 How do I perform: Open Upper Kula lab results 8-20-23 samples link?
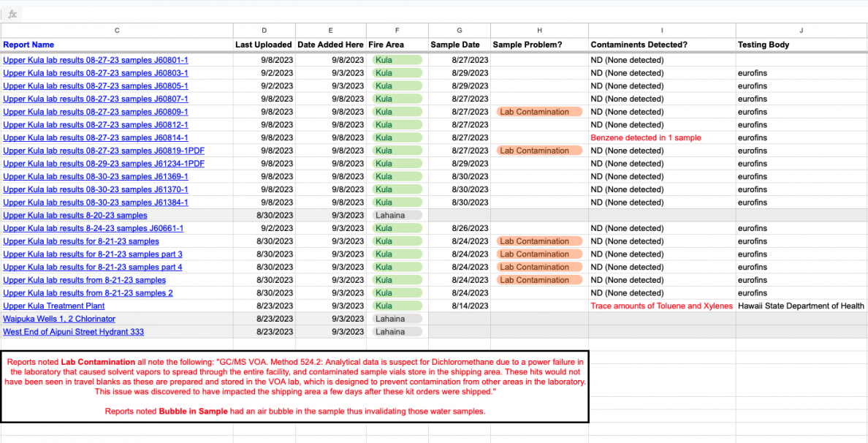pyautogui.click(x=75, y=216)
